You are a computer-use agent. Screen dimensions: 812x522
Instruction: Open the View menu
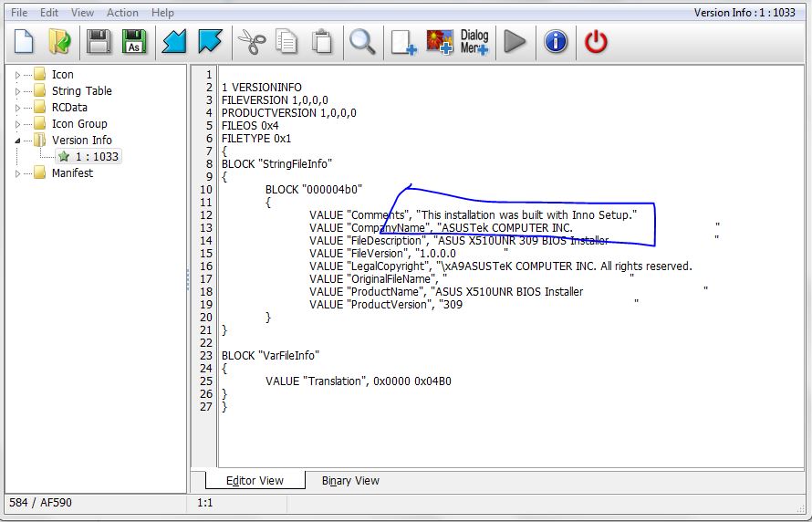(82, 13)
